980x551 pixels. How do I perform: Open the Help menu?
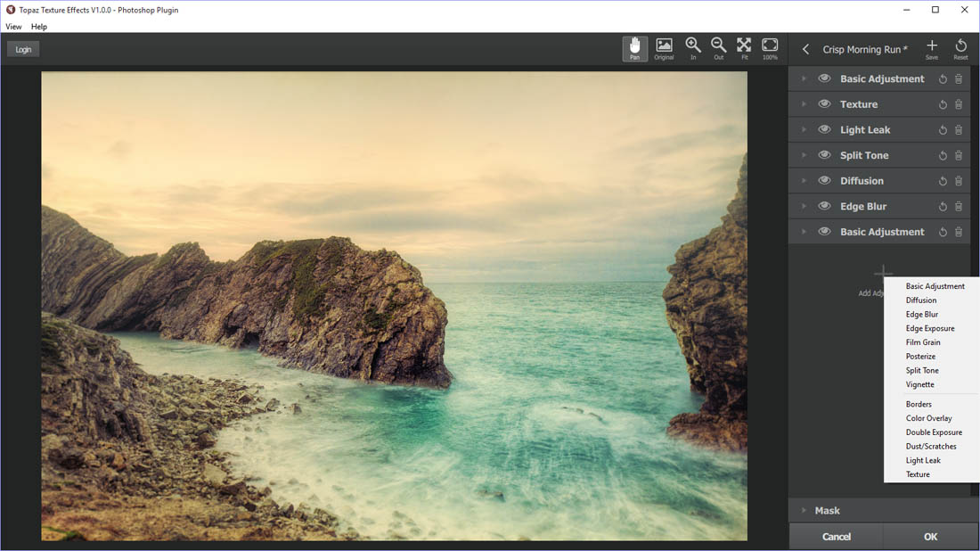pos(39,27)
